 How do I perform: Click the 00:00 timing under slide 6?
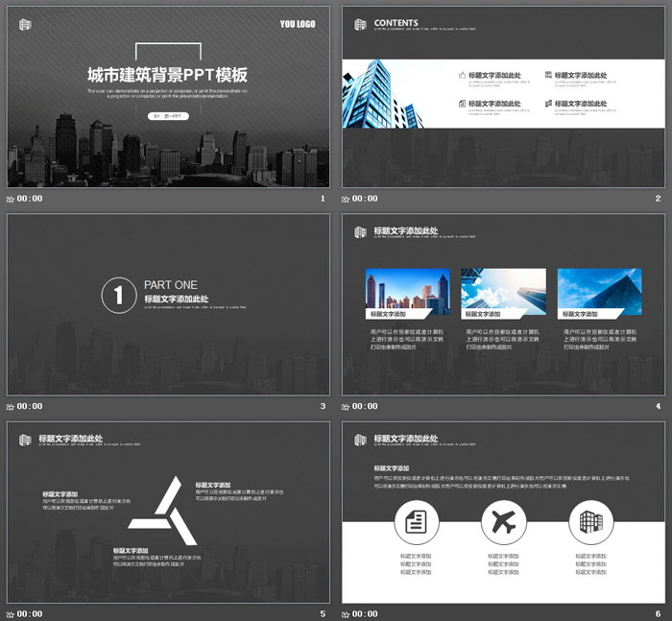point(365,614)
